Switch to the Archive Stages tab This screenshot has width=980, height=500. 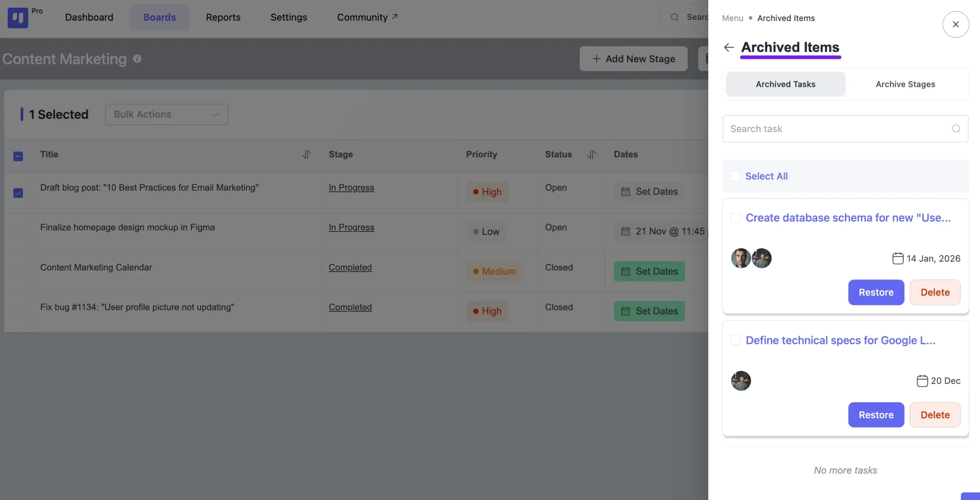click(x=905, y=84)
